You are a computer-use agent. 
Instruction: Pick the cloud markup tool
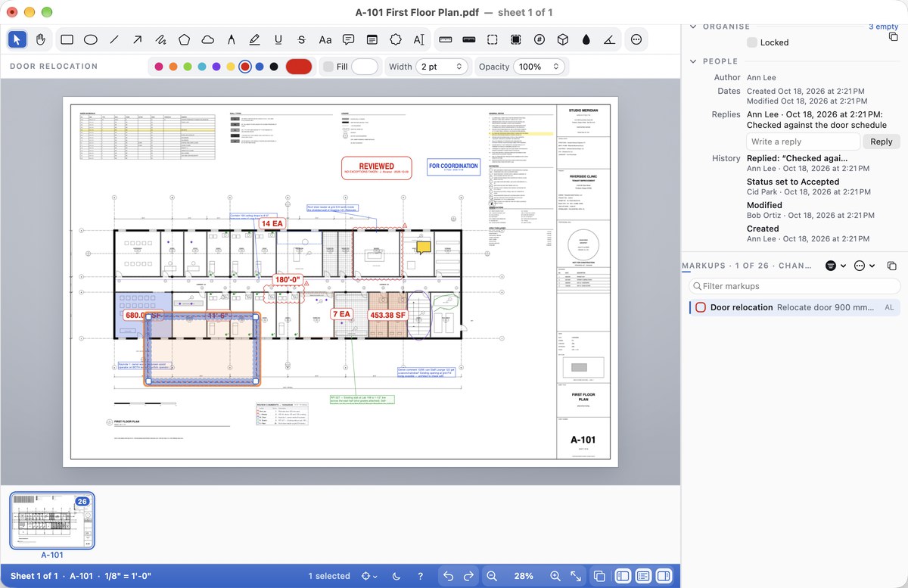click(207, 39)
